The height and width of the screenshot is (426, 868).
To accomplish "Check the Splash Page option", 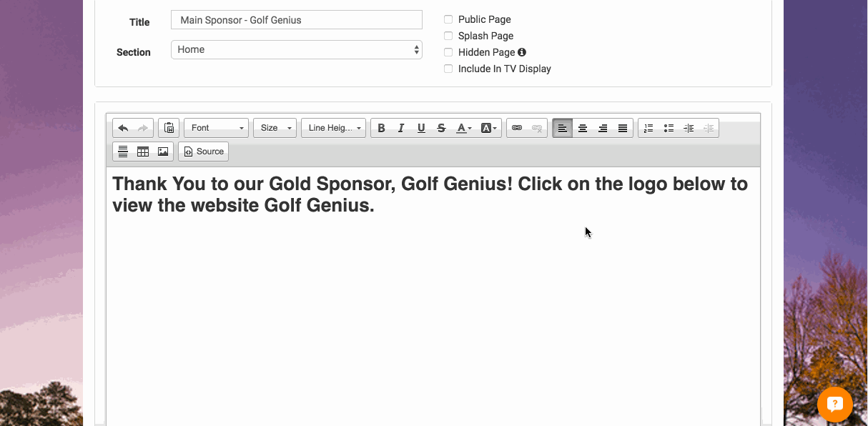I will tap(448, 36).
